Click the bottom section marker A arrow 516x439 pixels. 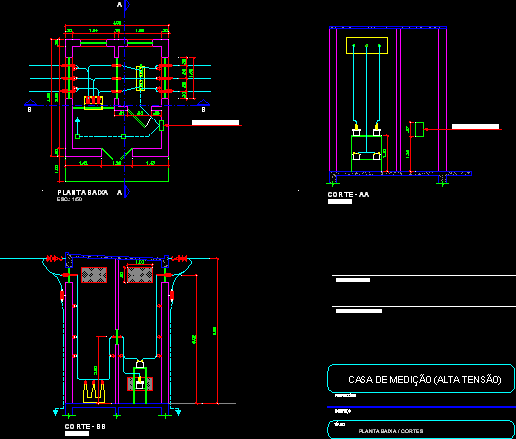pos(127,192)
